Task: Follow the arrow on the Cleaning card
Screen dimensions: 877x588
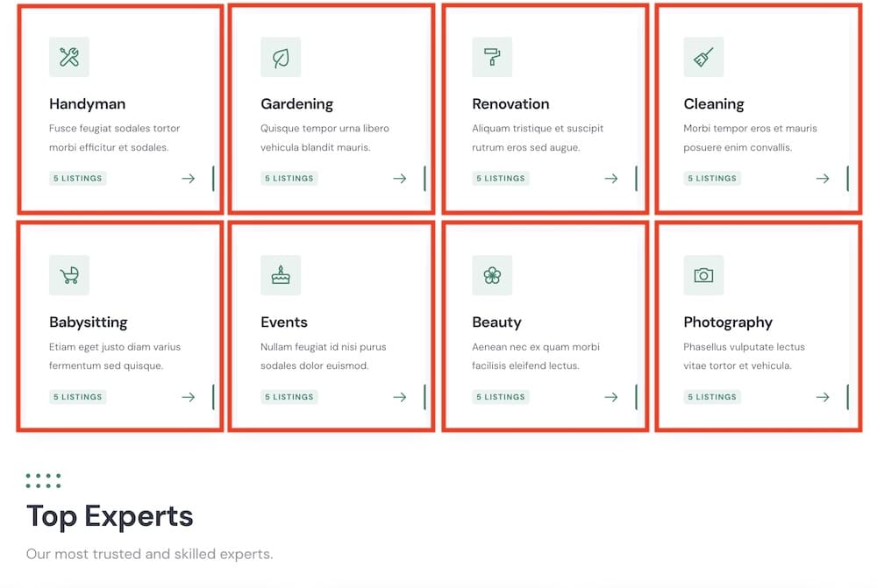Action: pos(823,178)
